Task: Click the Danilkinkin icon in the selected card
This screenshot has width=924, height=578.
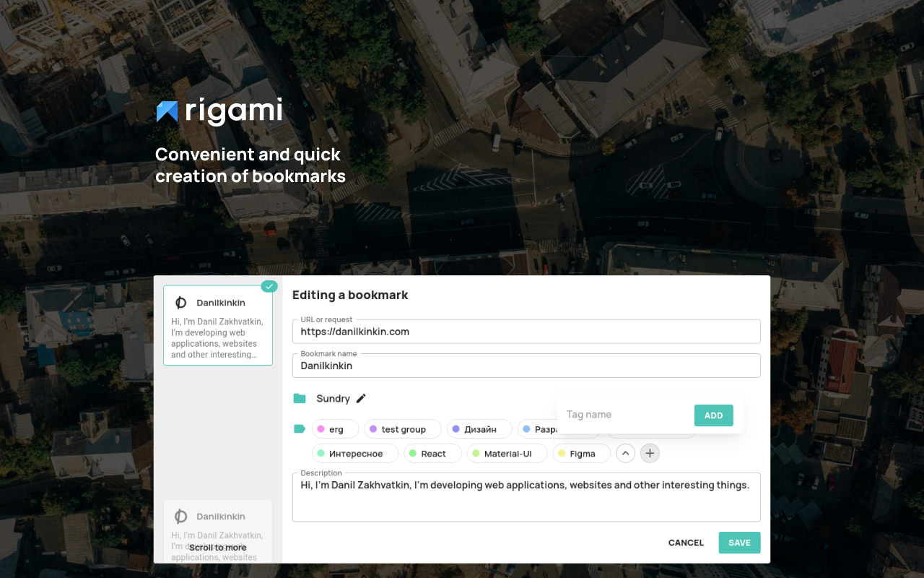Action: click(181, 303)
